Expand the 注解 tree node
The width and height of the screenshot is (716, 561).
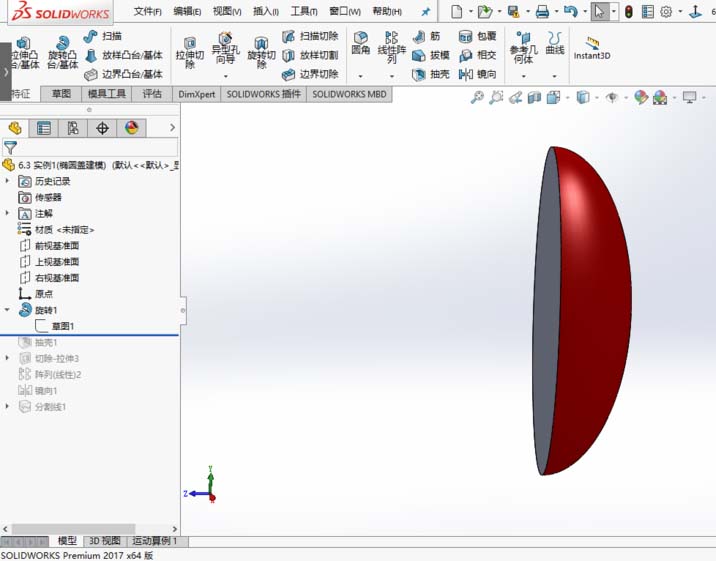(x=7, y=213)
